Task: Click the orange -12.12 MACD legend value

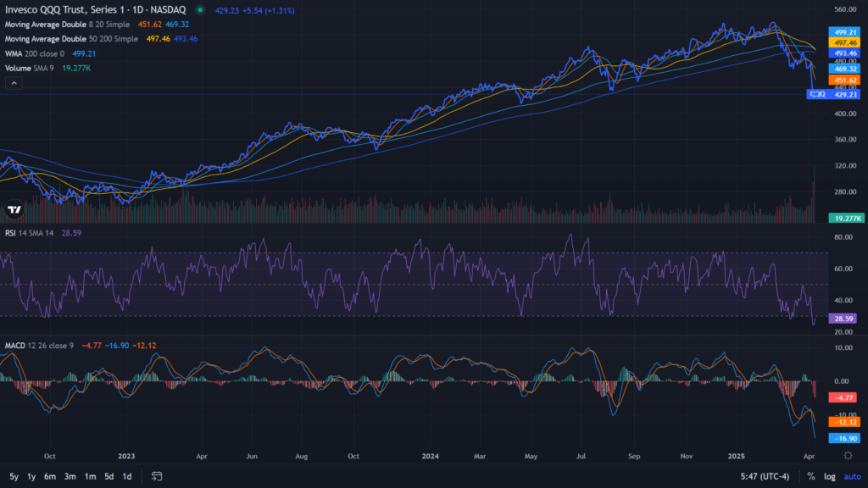Action: pos(144,346)
